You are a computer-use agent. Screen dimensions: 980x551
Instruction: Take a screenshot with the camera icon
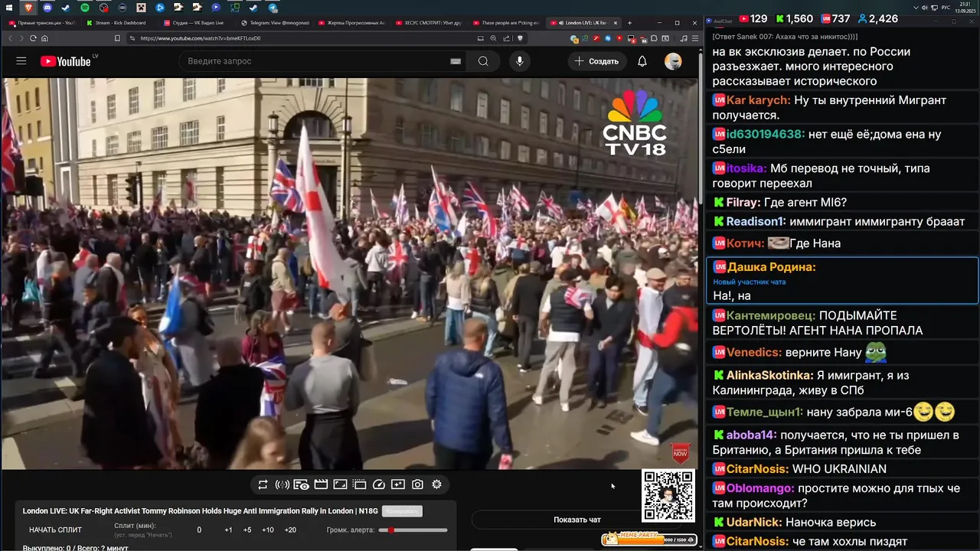tap(417, 484)
